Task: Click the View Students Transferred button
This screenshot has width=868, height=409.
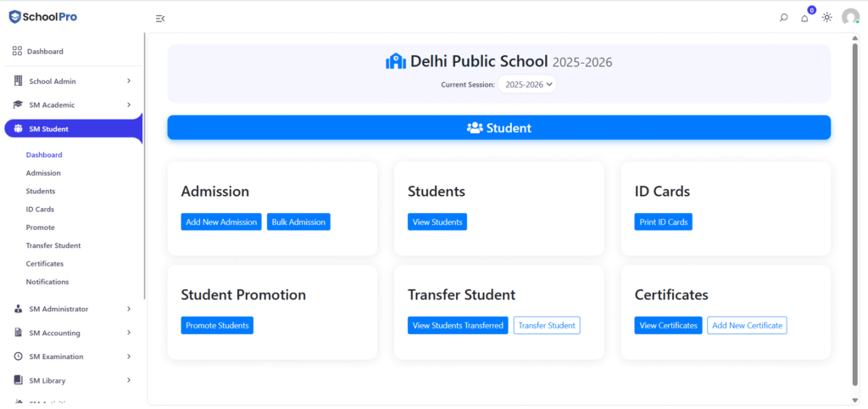Action: (458, 325)
